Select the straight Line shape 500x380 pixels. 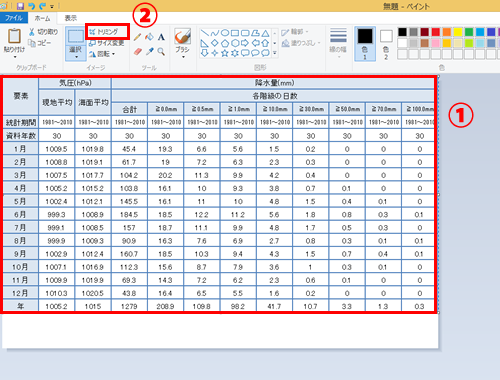204,33
